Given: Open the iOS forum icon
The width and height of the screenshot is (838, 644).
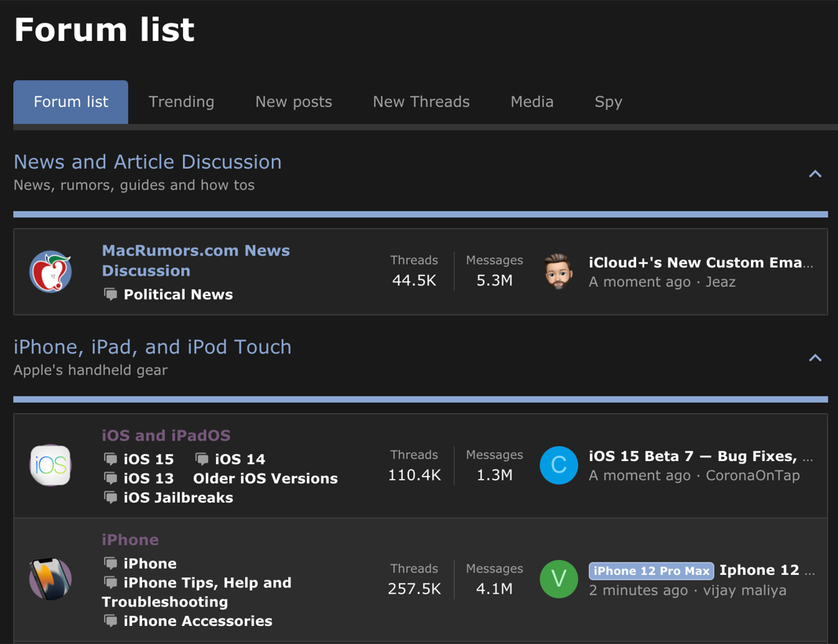Looking at the screenshot, I should point(51,466).
